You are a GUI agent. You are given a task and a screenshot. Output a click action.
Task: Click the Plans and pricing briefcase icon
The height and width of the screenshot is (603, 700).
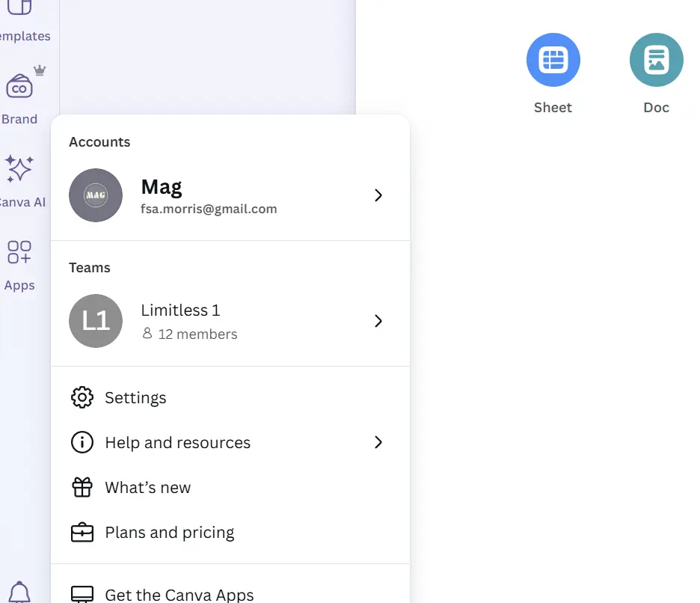point(82,532)
